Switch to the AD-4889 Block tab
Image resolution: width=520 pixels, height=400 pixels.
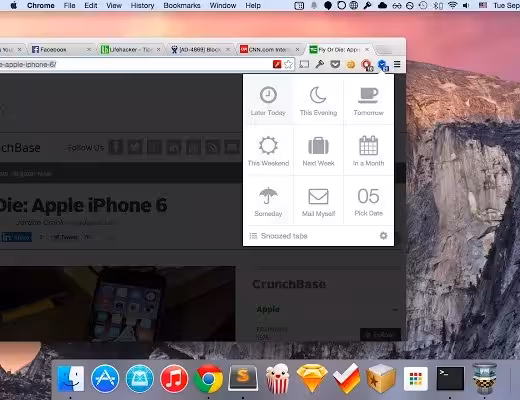200,50
